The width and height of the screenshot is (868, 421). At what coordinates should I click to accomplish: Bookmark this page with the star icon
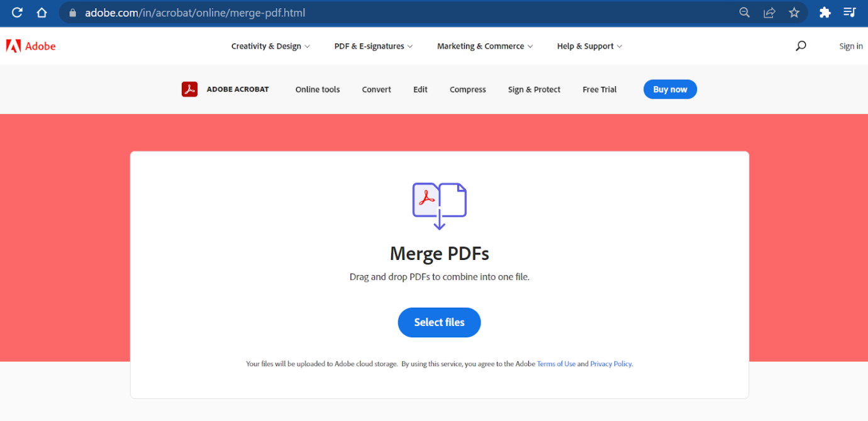794,13
